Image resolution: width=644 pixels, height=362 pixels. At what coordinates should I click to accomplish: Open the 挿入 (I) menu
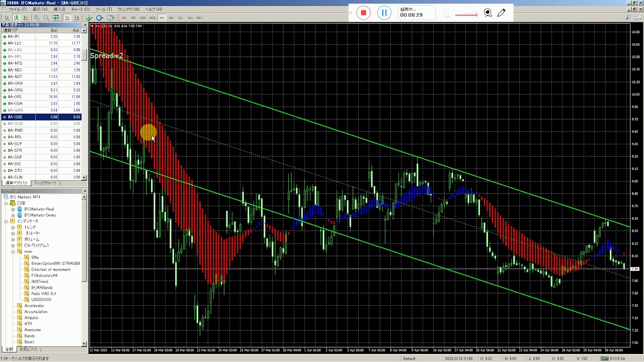point(59,9)
